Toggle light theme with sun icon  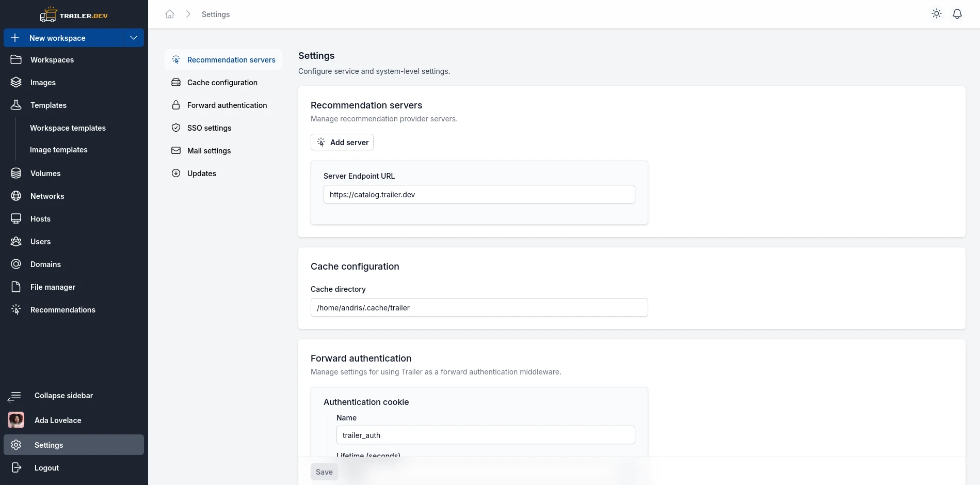pos(937,14)
